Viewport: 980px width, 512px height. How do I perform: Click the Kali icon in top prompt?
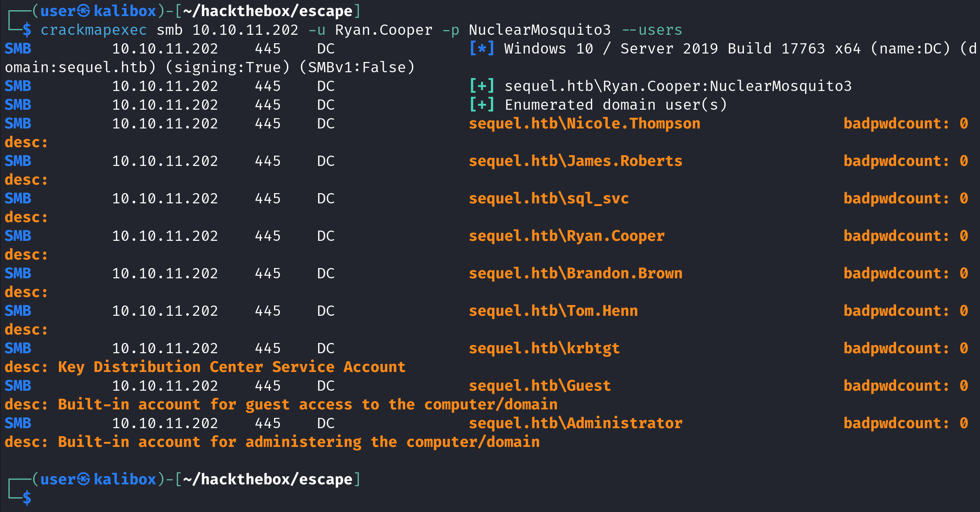[83, 11]
